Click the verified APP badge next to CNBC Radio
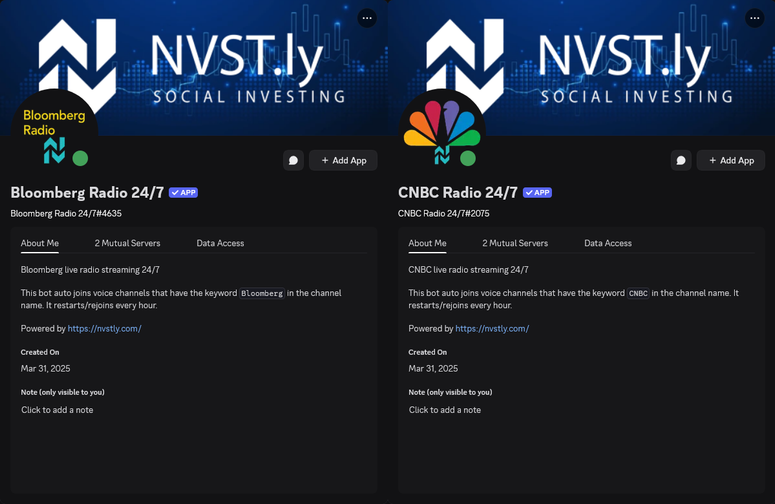 [x=537, y=193]
